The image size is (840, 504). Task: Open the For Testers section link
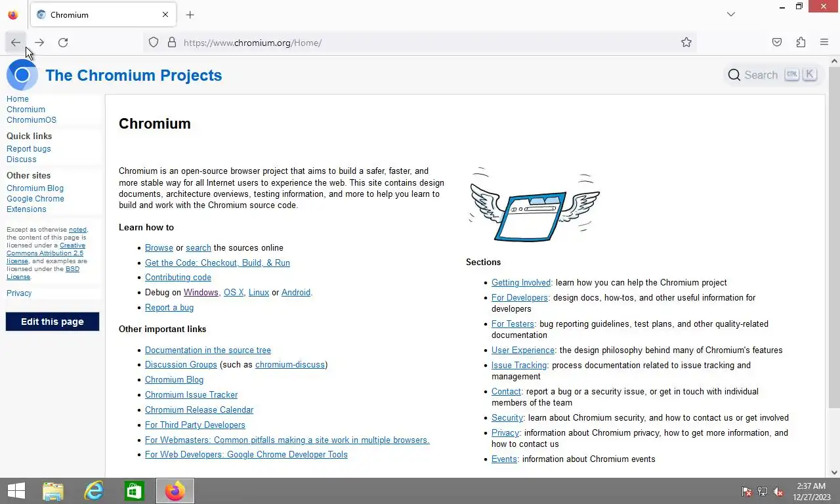pos(513,324)
